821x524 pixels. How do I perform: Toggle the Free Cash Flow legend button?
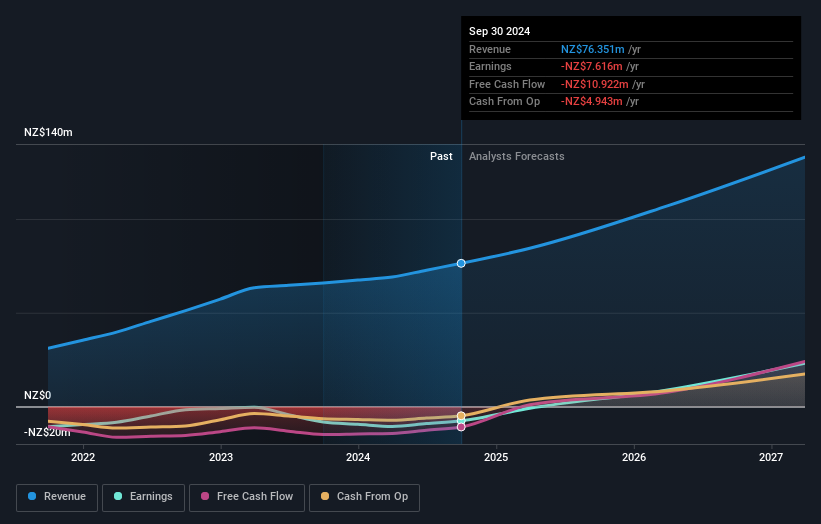point(247,497)
